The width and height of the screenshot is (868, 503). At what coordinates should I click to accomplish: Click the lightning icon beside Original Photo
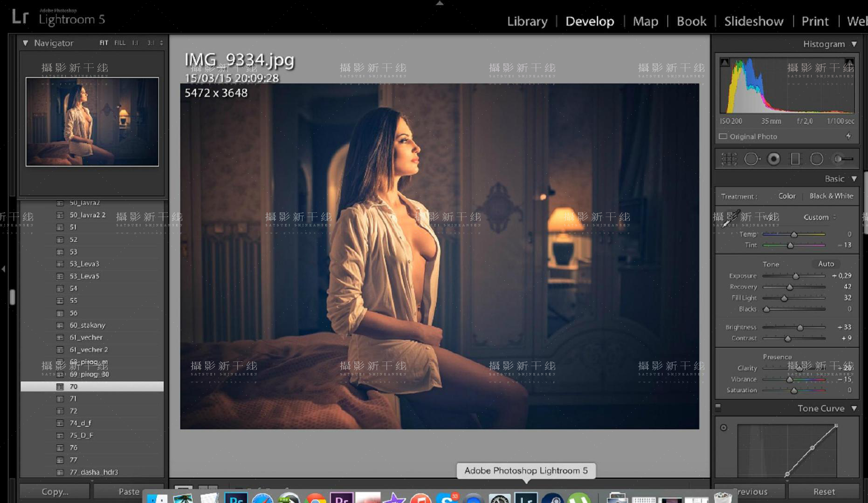tap(848, 136)
